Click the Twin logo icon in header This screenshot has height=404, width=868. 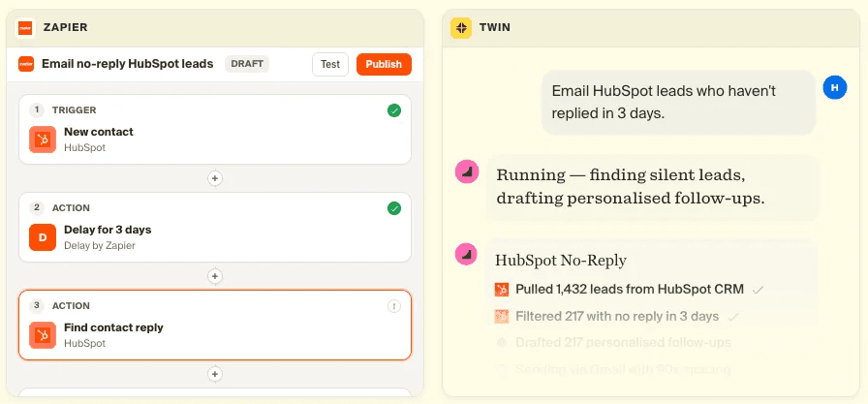(460, 28)
